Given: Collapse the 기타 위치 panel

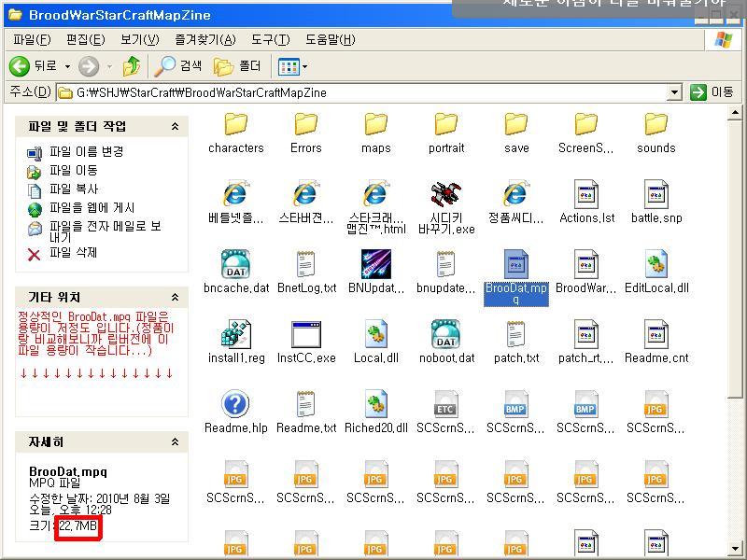Looking at the screenshot, I should click(x=175, y=297).
